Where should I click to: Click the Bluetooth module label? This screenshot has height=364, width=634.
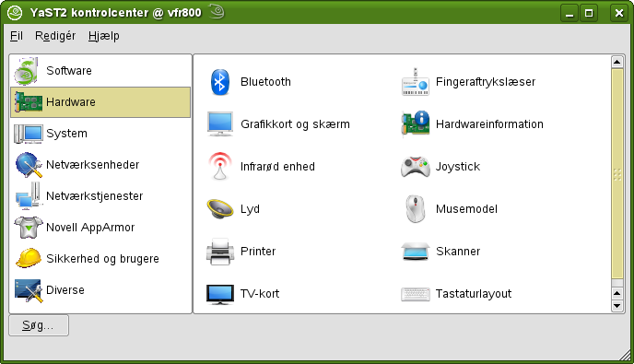click(x=265, y=82)
